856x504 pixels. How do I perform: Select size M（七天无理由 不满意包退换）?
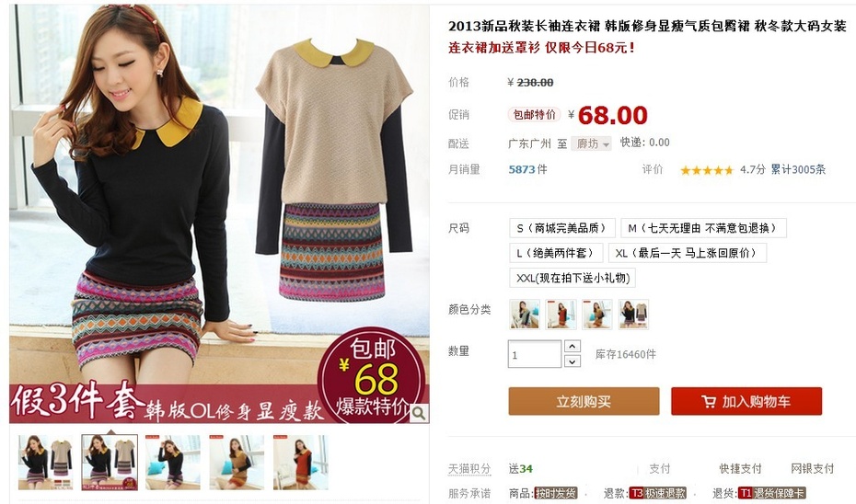click(x=703, y=228)
